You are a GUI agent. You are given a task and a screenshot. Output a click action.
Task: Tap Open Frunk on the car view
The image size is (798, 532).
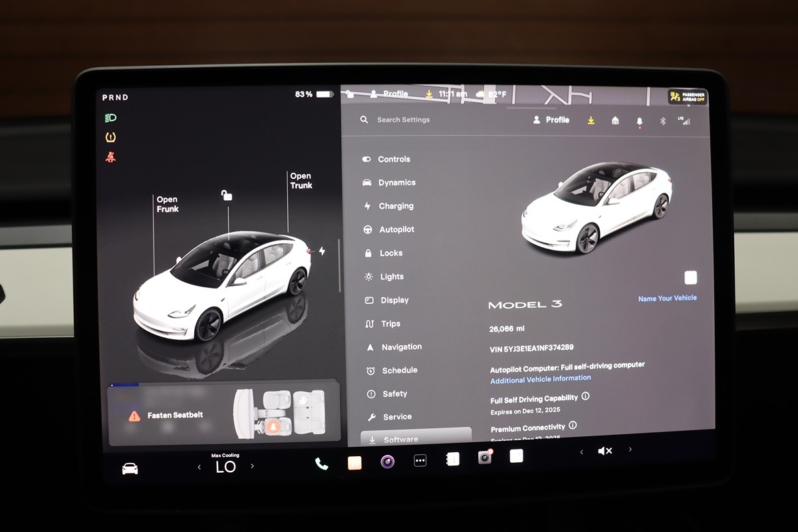pos(167,204)
